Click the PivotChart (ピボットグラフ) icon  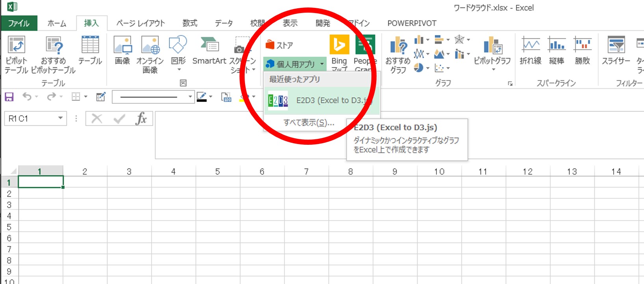(492, 45)
